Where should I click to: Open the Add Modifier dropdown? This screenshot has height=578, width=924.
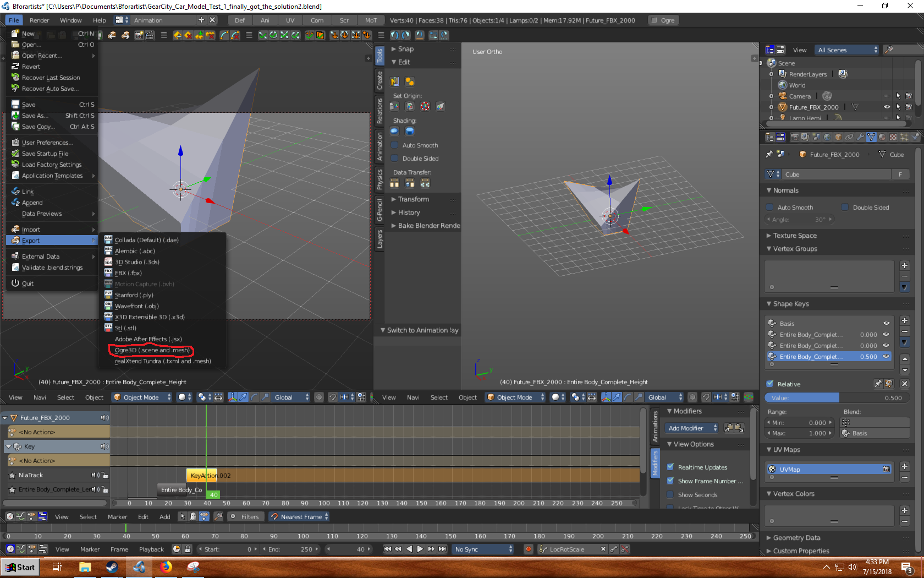point(692,428)
